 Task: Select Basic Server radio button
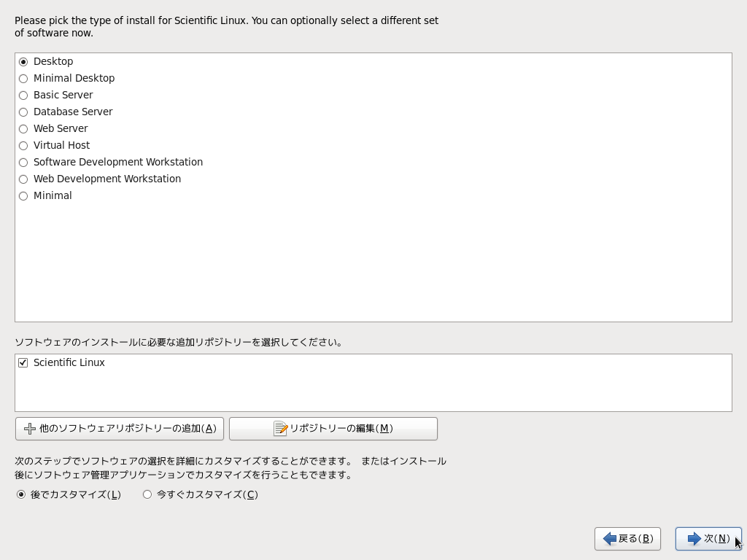(23, 96)
